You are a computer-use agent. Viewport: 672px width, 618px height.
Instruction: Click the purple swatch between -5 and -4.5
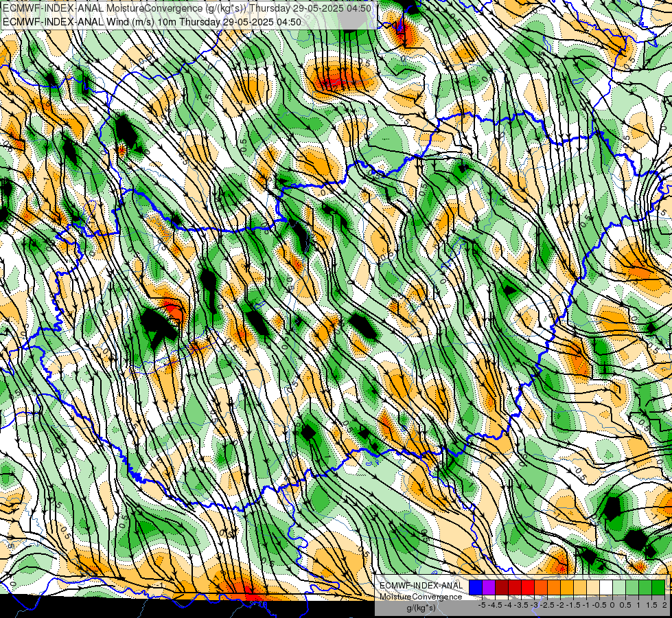[x=489, y=587]
